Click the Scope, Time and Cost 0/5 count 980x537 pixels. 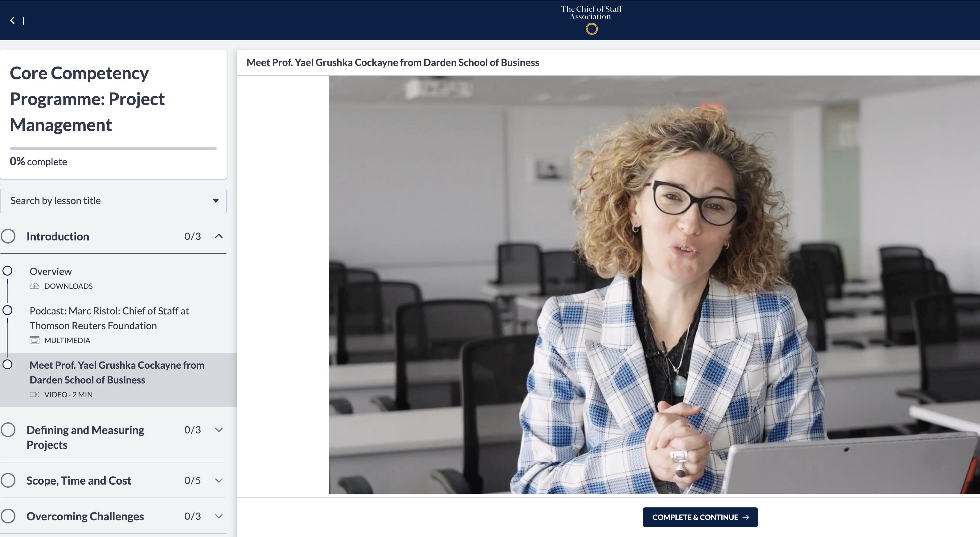pyautogui.click(x=192, y=480)
